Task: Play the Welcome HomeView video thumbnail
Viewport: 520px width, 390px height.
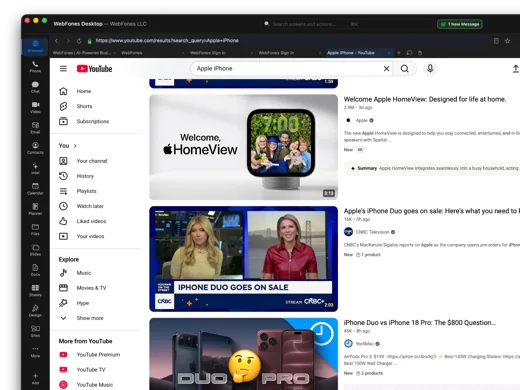Action: pyautogui.click(x=244, y=147)
